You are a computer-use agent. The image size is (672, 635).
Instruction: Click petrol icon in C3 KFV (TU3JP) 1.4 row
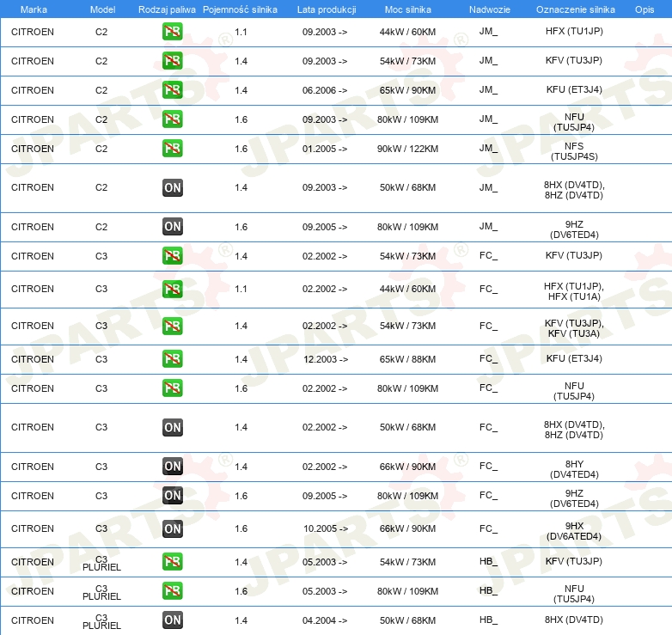[172, 256]
